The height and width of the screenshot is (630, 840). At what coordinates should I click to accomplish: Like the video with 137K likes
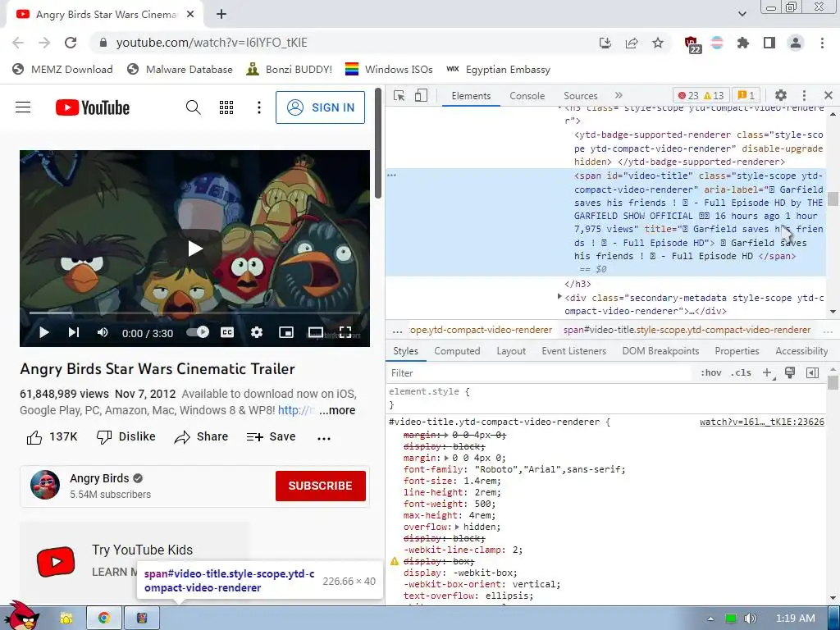click(x=52, y=437)
